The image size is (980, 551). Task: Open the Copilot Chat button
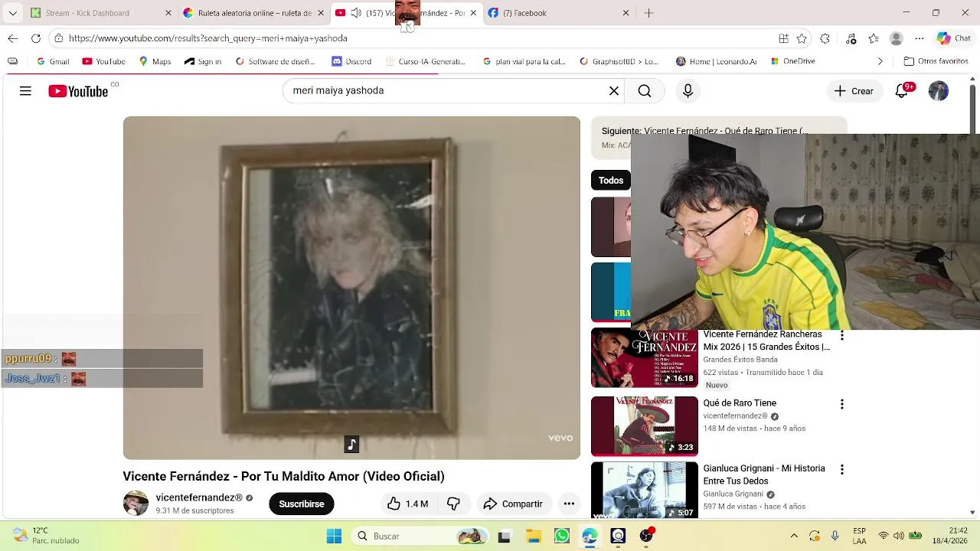[954, 38]
